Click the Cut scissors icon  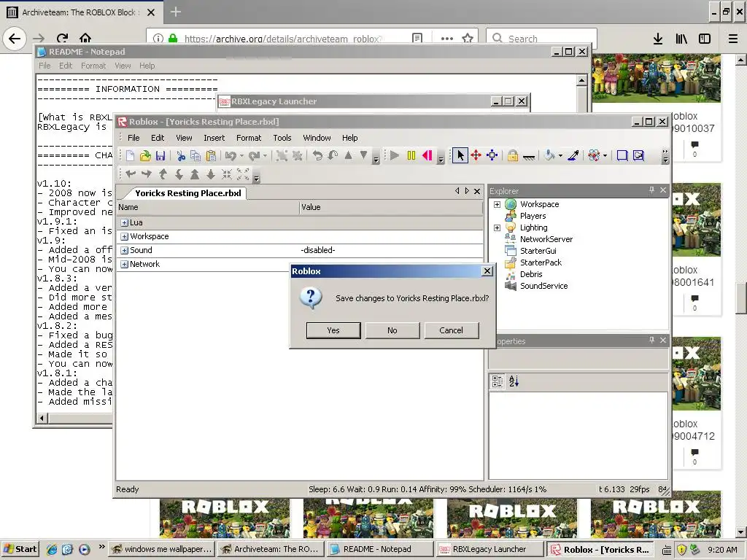click(x=181, y=156)
